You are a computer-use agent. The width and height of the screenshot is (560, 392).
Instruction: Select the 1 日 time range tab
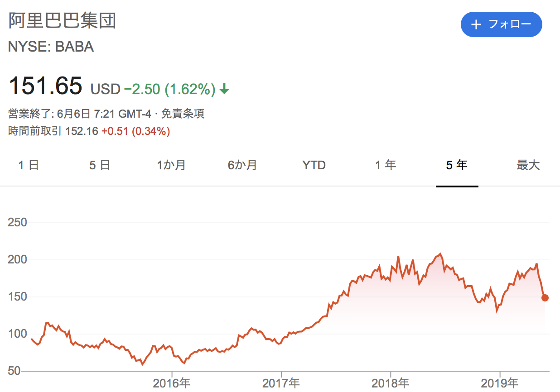29,165
